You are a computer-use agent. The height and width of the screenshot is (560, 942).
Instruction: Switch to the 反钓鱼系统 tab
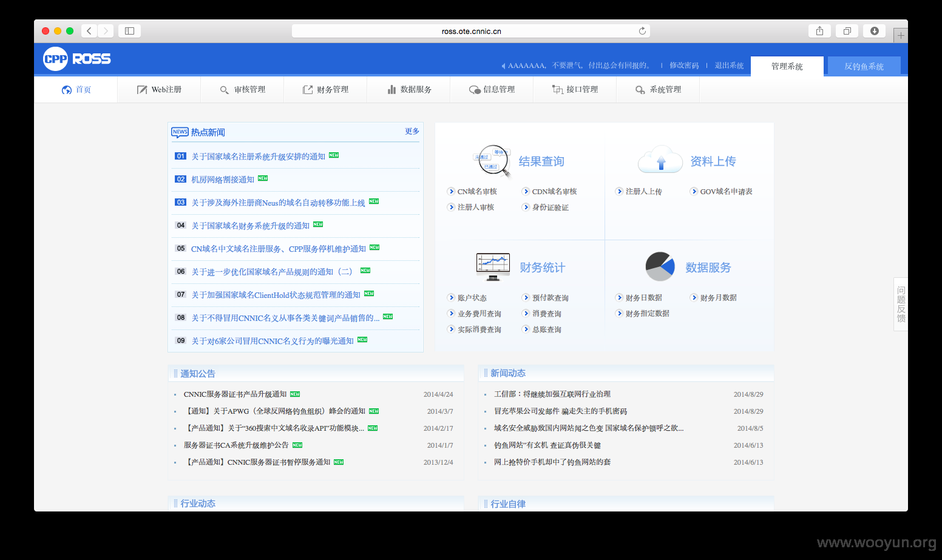pyautogui.click(x=864, y=66)
